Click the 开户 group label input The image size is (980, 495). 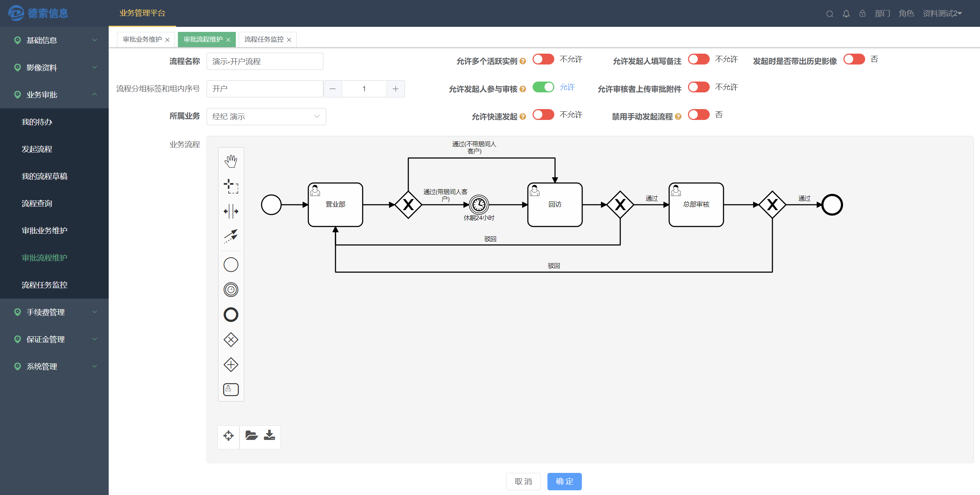click(x=265, y=89)
